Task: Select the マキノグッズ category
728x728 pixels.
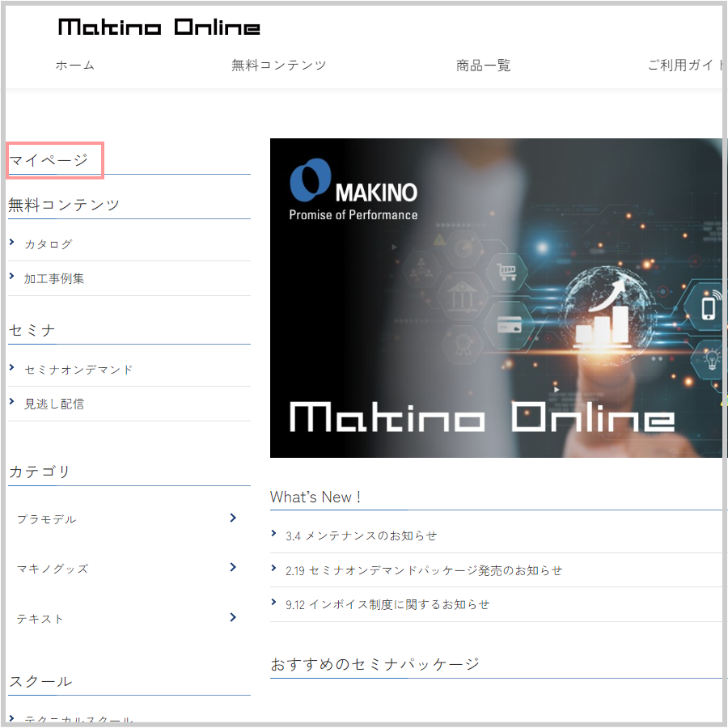Action: coord(53,569)
